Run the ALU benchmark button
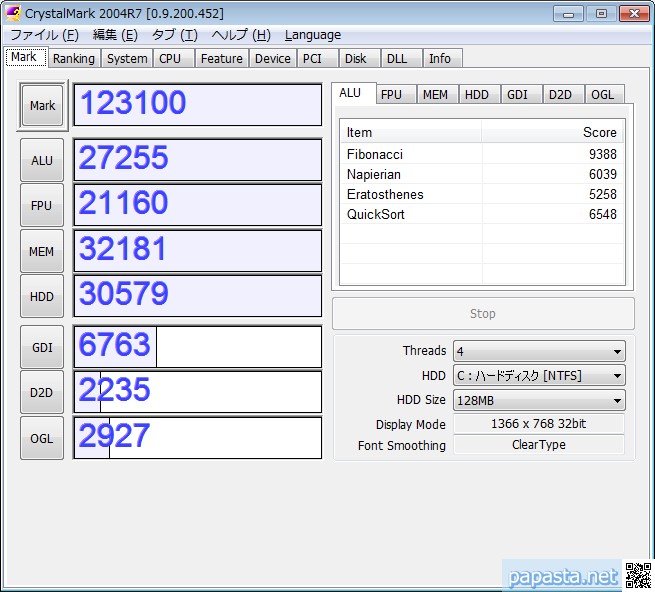 [x=42, y=160]
